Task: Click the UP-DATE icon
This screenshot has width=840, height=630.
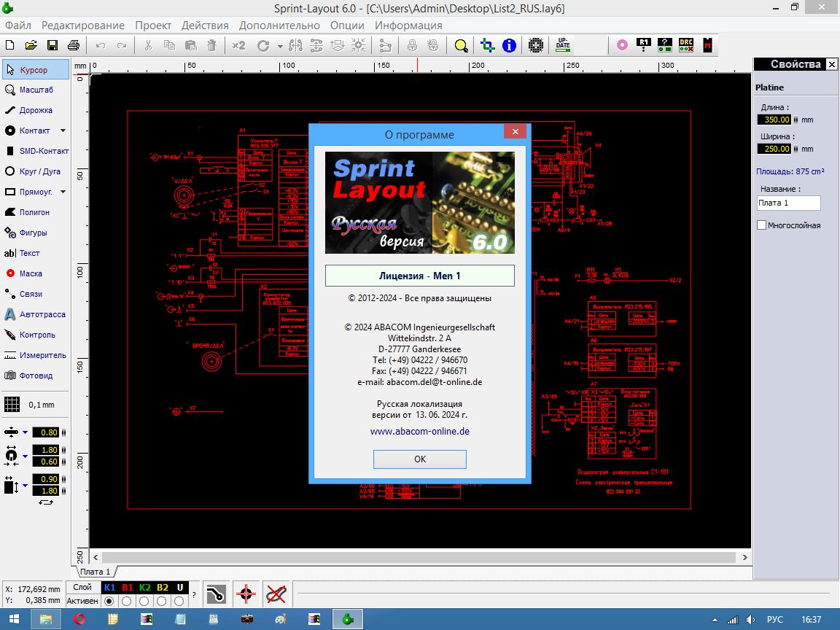Action: tap(563, 45)
